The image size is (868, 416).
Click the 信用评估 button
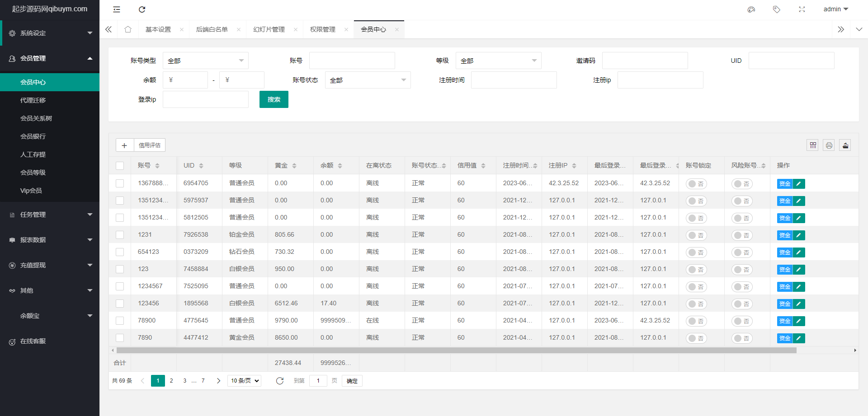(x=149, y=145)
